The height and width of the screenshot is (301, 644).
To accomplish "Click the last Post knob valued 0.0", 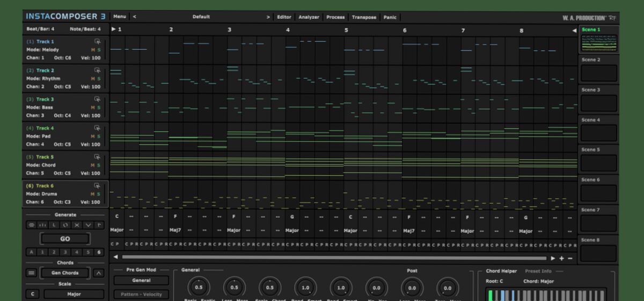I will [448, 288].
